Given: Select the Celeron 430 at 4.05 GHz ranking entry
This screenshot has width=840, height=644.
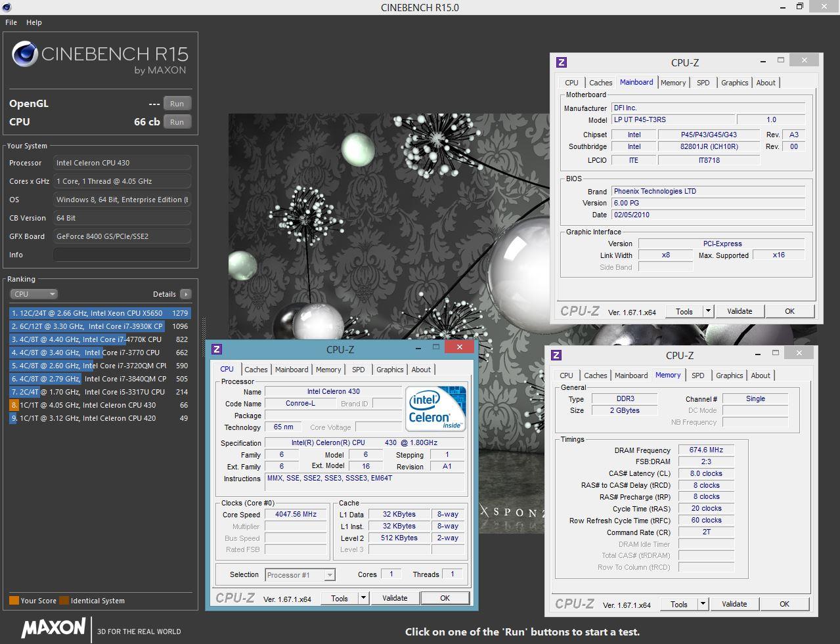Looking at the screenshot, I should click(100, 405).
